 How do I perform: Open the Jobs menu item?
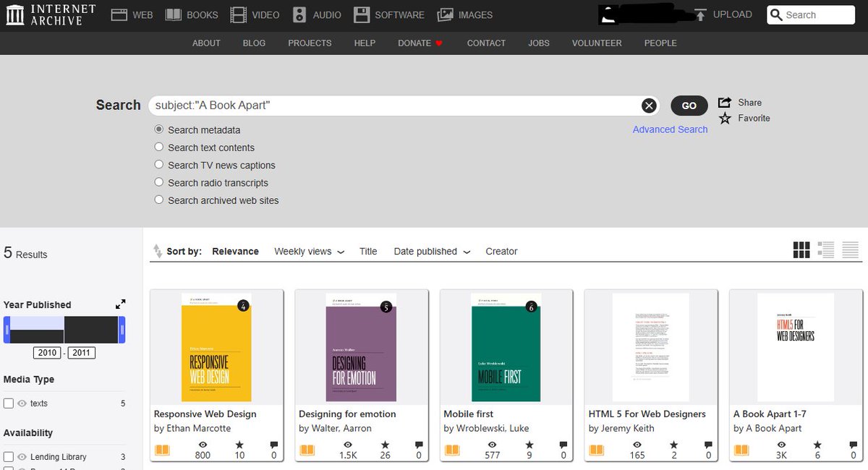(539, 43)
